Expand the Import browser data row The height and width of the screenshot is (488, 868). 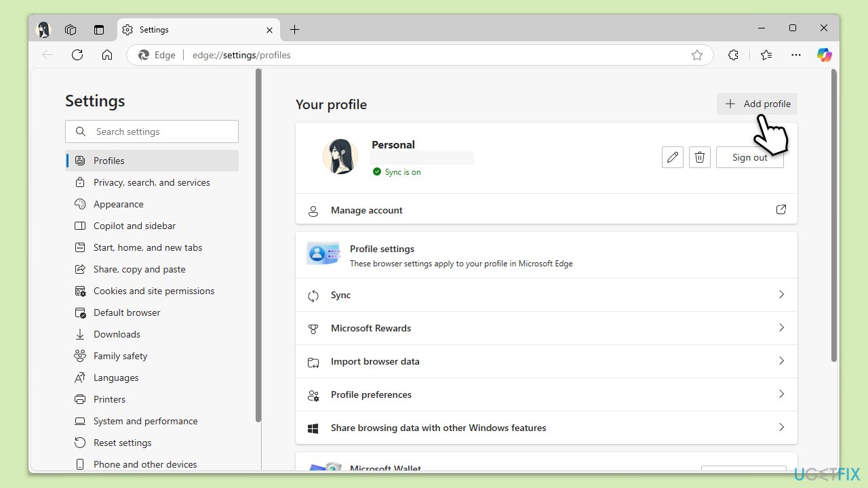click(x=547, y=361)
